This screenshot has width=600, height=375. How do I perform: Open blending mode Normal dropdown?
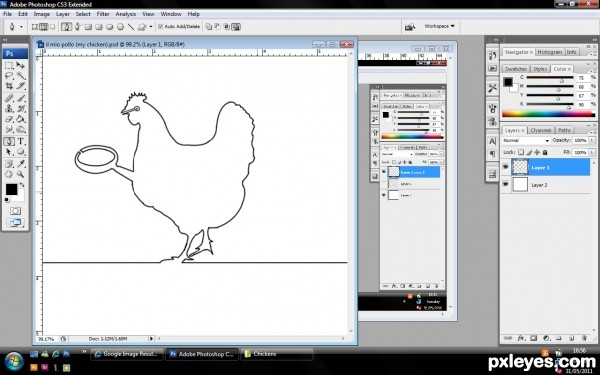pos(526,141)
